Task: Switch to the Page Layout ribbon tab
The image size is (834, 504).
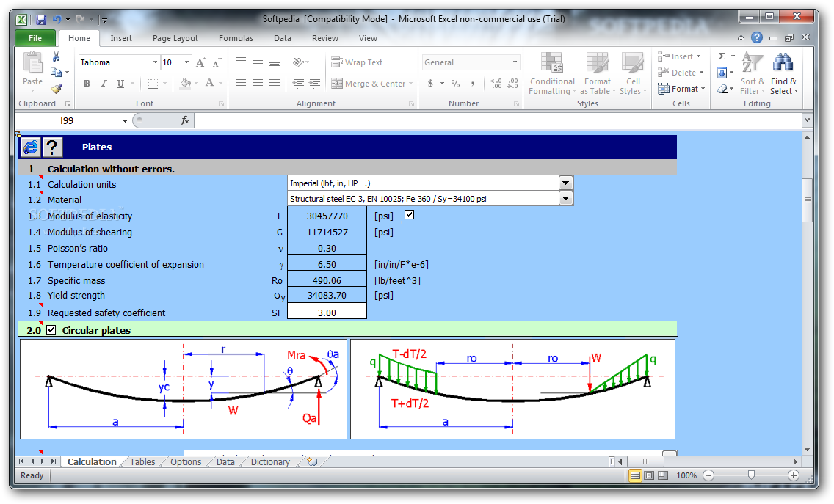Action: coord(175,38)
